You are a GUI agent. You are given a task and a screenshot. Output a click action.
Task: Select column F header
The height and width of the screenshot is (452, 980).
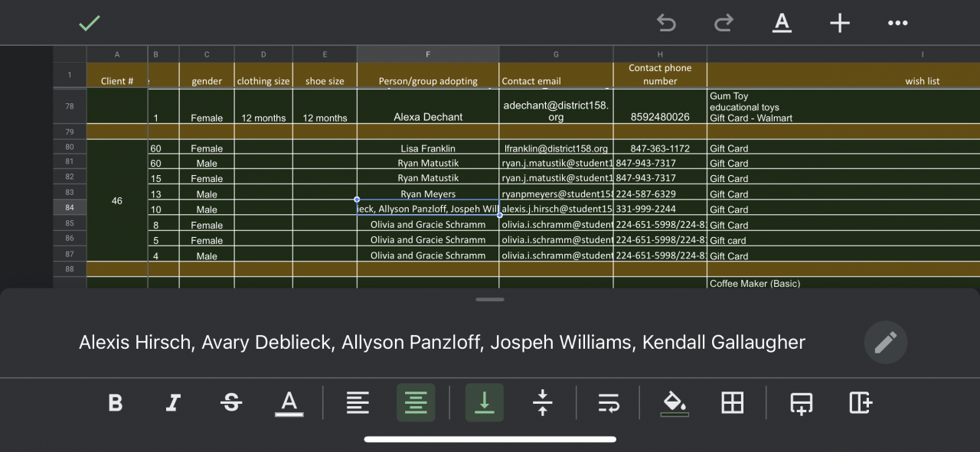tap(427, 54)
